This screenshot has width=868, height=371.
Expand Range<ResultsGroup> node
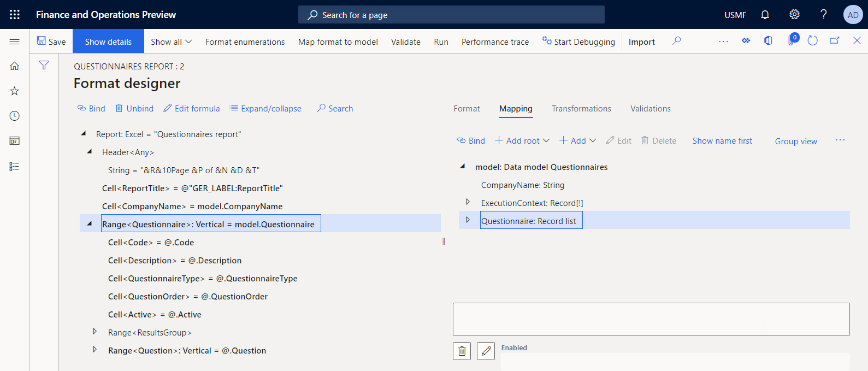[x=95, y=332]
